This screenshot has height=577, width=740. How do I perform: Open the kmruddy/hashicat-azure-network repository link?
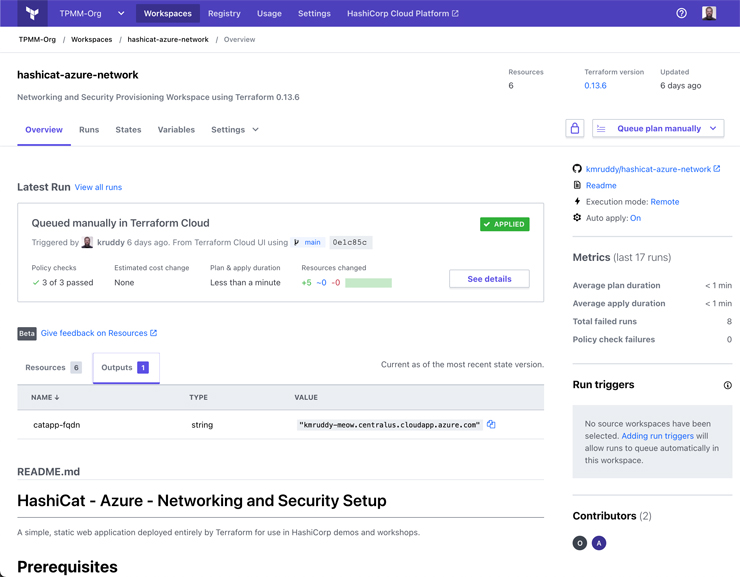coord(648,169)
